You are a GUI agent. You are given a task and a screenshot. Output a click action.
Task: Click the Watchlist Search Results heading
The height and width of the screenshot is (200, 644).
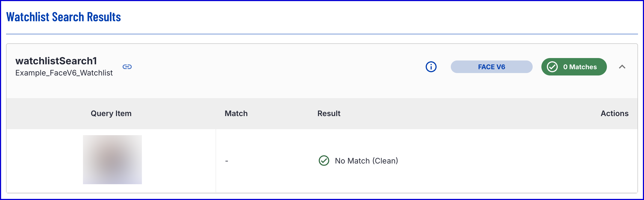click(x=63, y=17)
